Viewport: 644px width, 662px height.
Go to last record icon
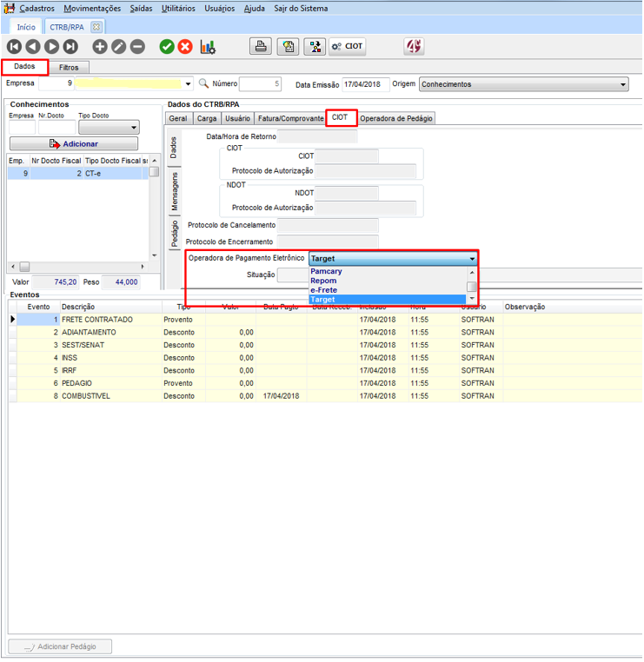pos(71,46)
